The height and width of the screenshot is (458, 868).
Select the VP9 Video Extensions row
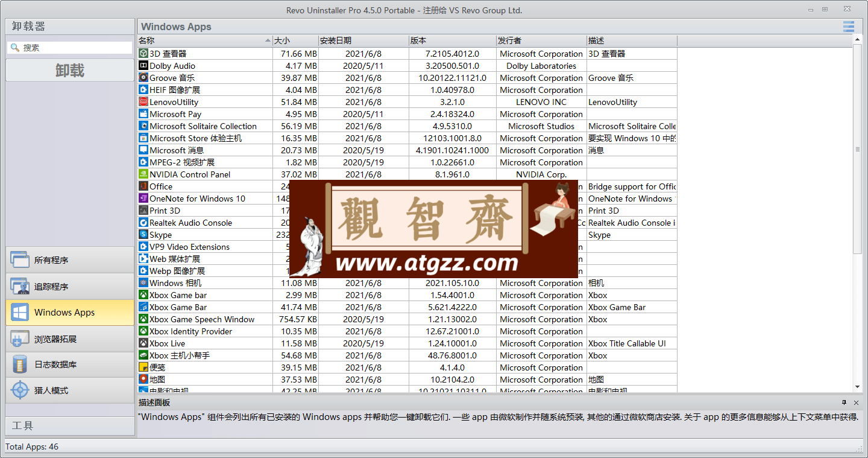407,247
